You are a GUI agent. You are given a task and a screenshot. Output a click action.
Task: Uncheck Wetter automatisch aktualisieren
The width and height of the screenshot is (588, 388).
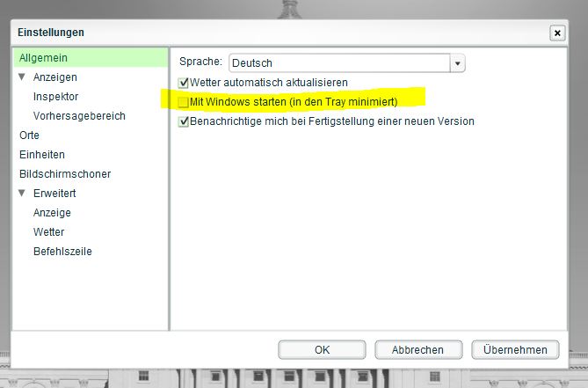(184, 83)
